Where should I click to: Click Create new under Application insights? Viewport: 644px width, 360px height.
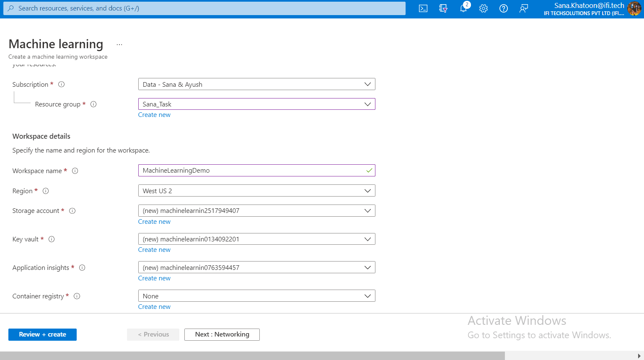click(154, 278)
